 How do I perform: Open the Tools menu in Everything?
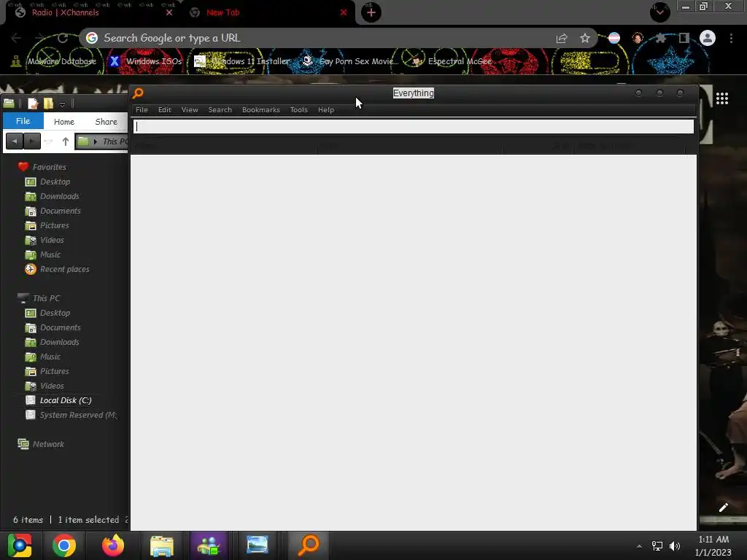[298, 109]
